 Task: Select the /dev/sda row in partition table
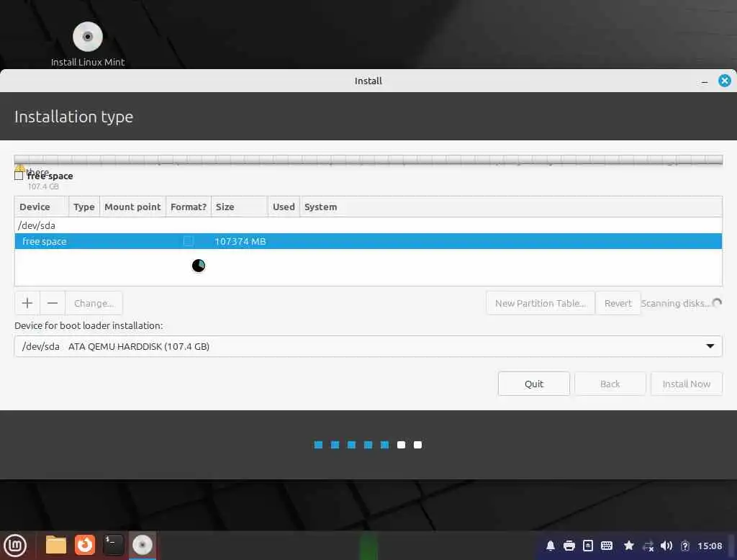point(368,226)
